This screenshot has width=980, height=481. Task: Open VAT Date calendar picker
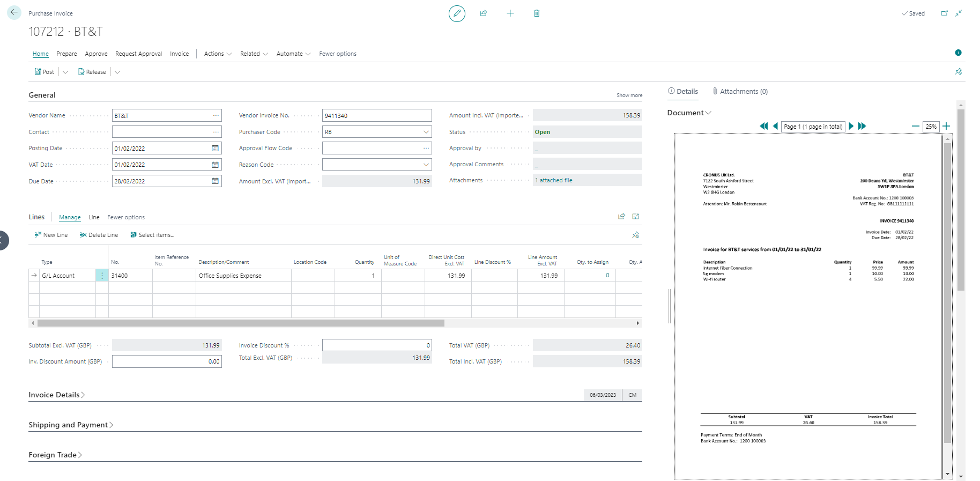[x=215, y=165]
